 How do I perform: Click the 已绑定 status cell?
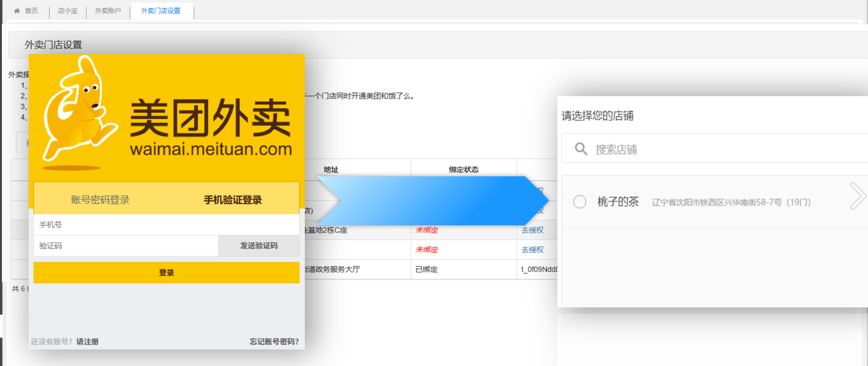coord(426,269)
